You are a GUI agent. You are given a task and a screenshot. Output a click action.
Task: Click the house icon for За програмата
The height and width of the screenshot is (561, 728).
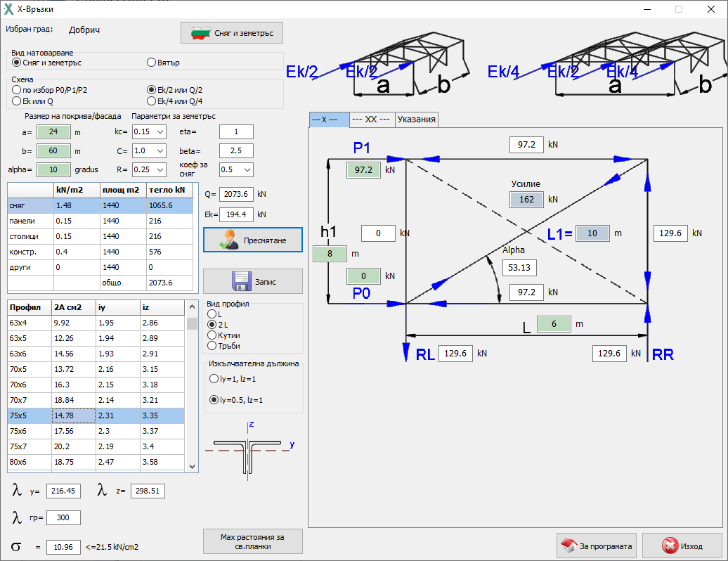click(567, 546)
